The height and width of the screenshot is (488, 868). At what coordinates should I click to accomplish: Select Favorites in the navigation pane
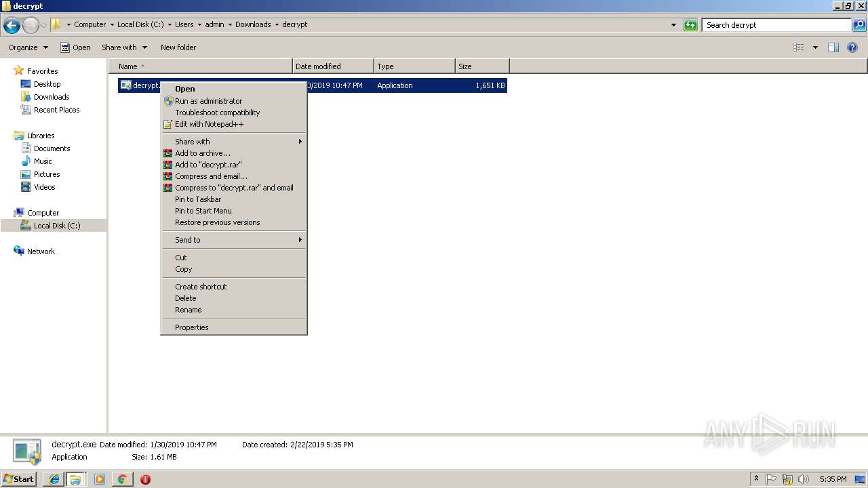(x=42, y=71)
